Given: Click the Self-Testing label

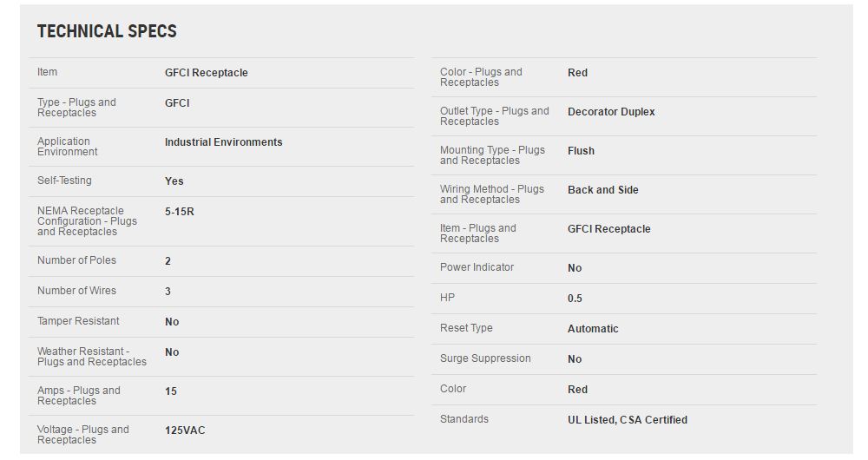Looking at the screenshot, I should pyautogui.click(x=64, y=181).
